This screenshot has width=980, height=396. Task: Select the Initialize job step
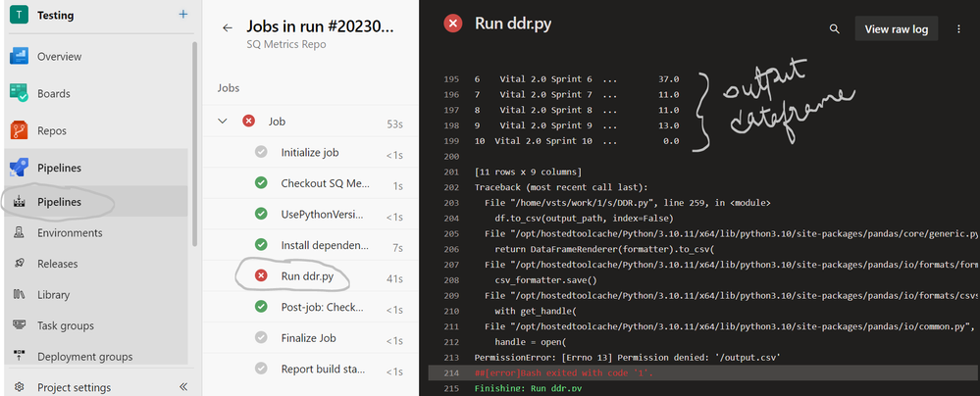click(x=310, y=152)
